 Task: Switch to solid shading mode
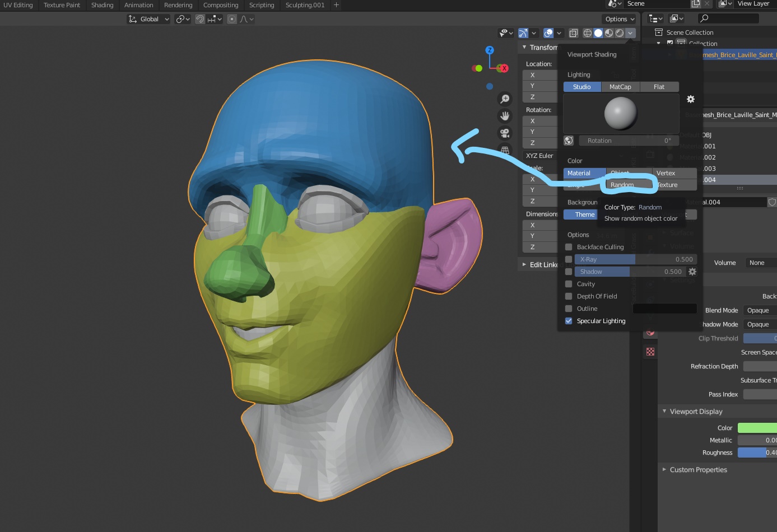pos(598,33)
